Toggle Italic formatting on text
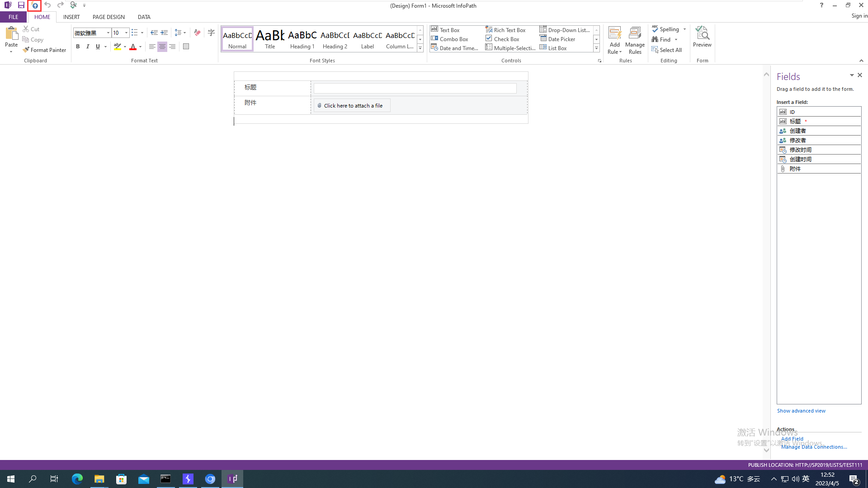The width and height of the screenshot is (868, 488). tap(88, 47)
